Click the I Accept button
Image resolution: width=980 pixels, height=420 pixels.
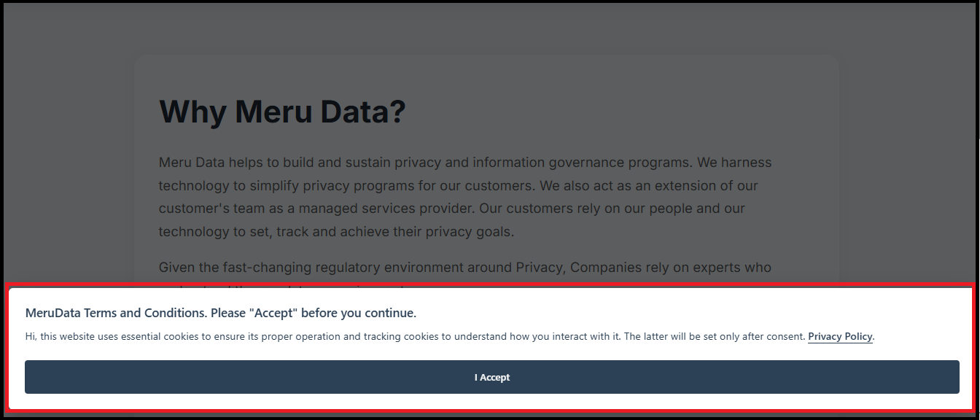[492, 377]
